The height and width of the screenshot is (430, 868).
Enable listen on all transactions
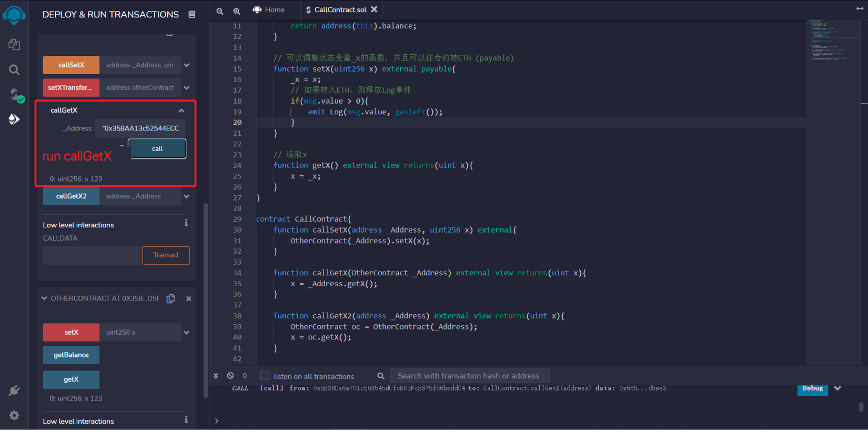tap(265, 376)
